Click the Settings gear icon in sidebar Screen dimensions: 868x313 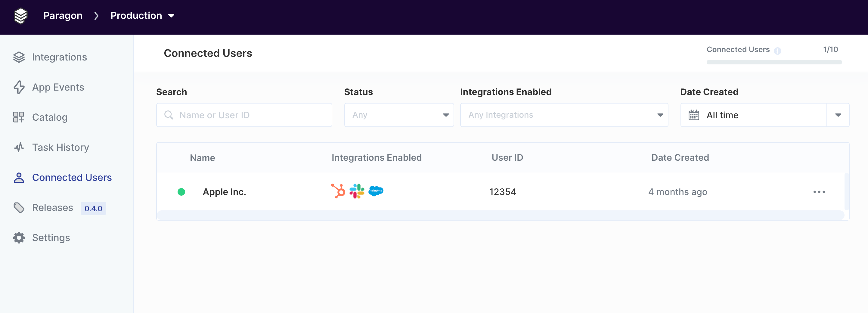pyautogui.click(x=19, y=237)
